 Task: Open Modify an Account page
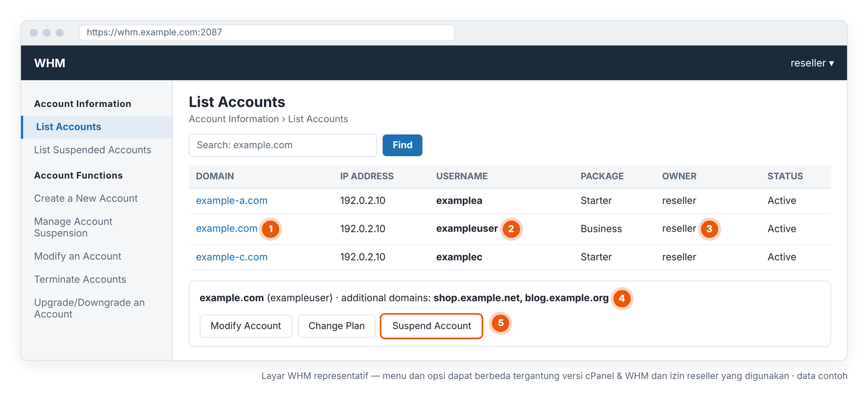point(78,256)
